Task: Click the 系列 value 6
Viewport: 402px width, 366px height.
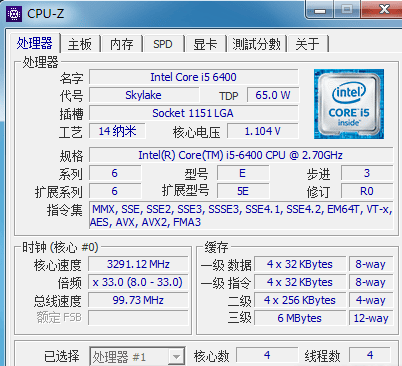Action: pos(115,173)
